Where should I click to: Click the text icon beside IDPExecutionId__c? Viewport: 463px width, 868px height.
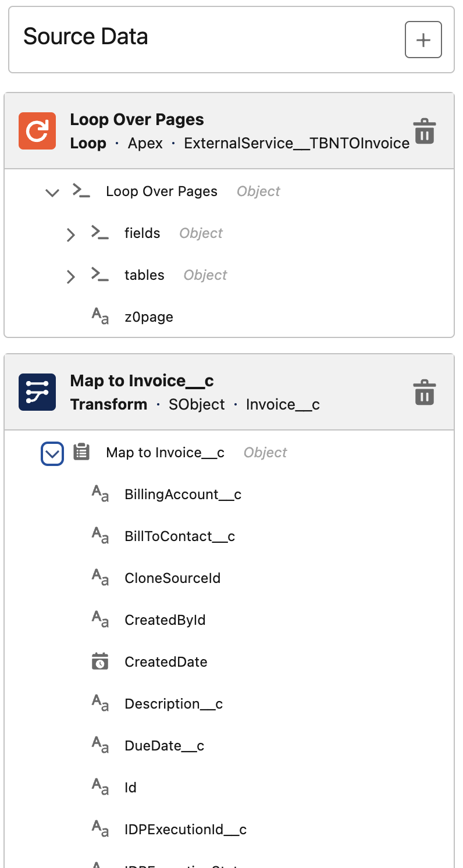click(x=100, y=829)
